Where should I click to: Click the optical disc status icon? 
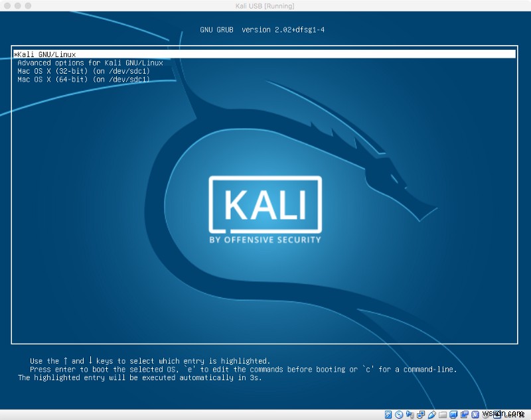click(399, 415)
